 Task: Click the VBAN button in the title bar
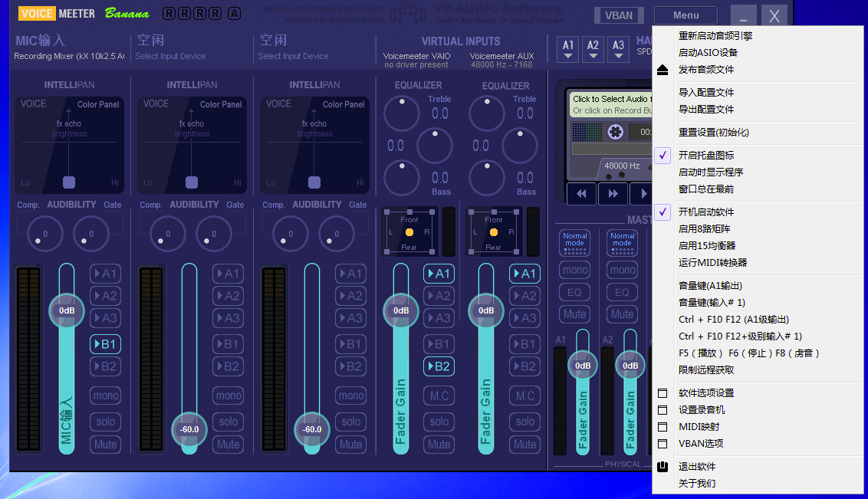(x=619, y=15)
